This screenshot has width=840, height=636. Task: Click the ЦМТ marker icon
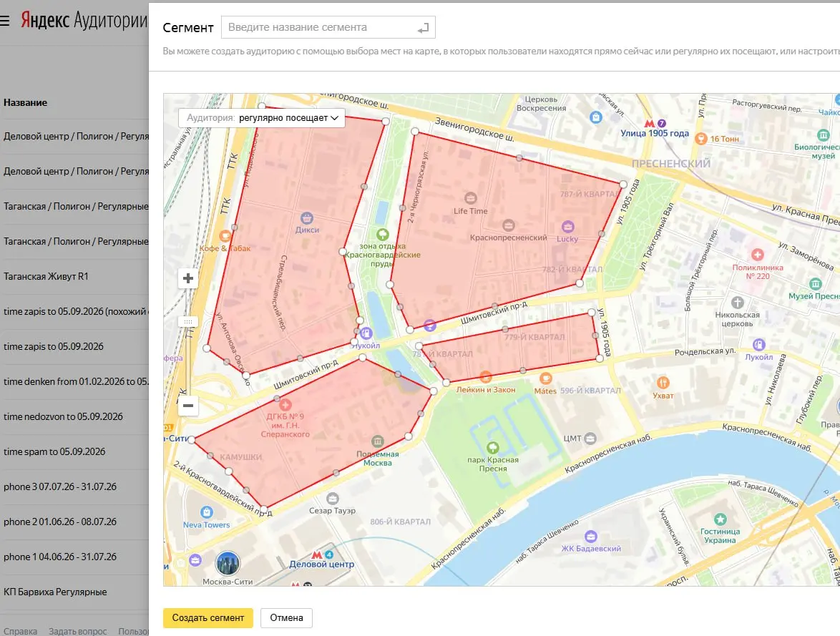[x=590, y=439]
